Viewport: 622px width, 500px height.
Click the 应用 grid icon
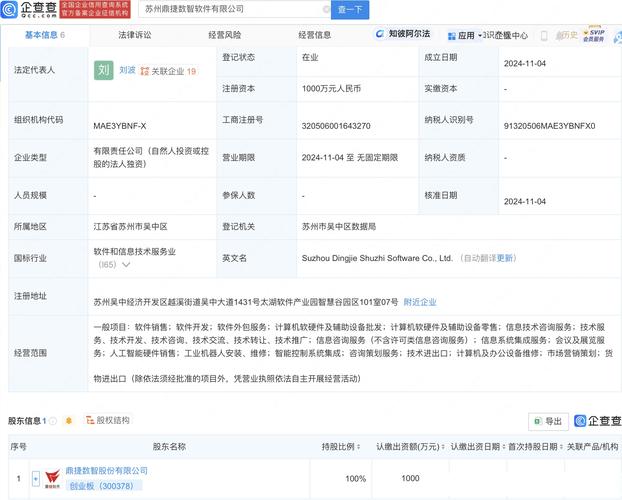click(451, 36)
